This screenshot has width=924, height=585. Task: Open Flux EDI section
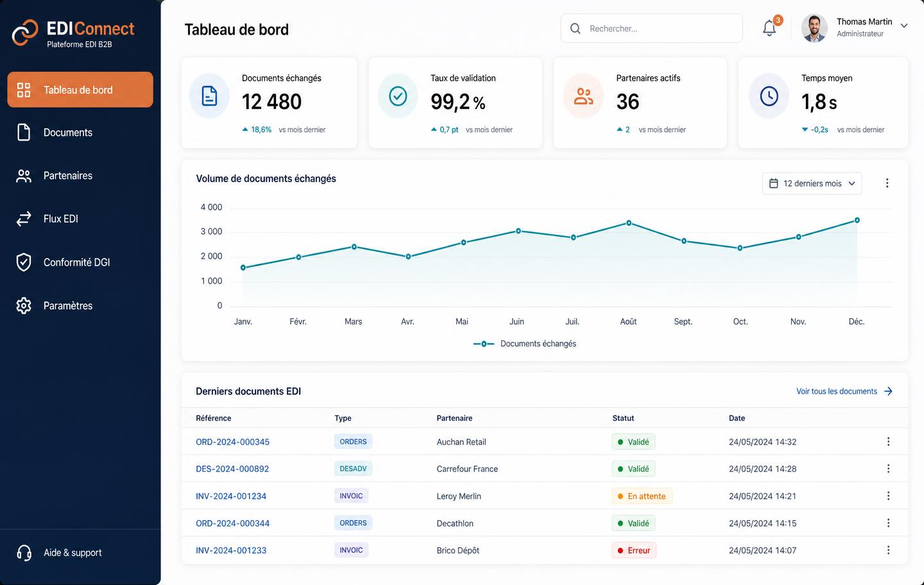click(80, 219)
